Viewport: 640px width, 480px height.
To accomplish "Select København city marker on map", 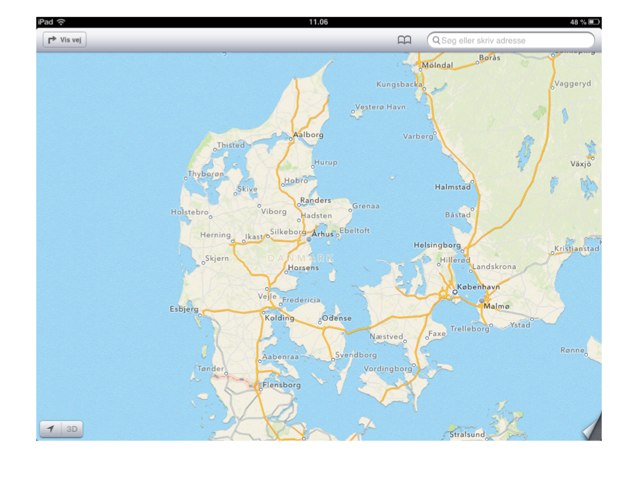I will click(454, 292).
